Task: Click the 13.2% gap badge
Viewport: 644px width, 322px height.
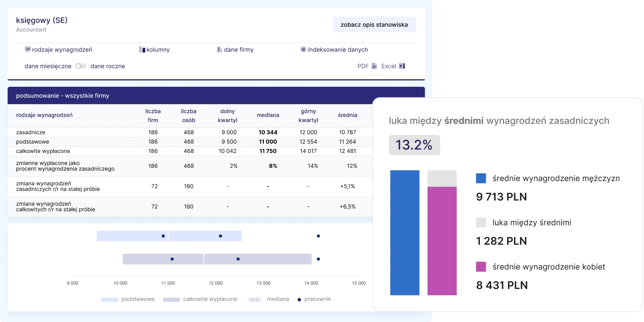Action: click(x=414, y=145)
